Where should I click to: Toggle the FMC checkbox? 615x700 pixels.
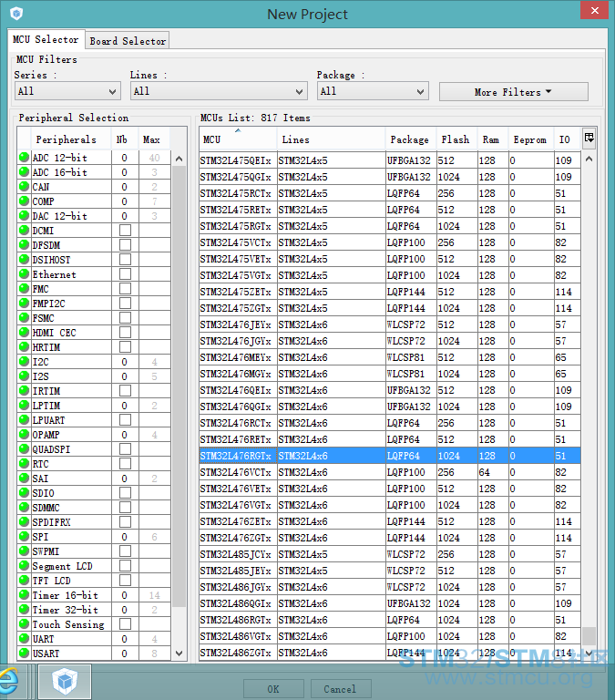point(126,288)
